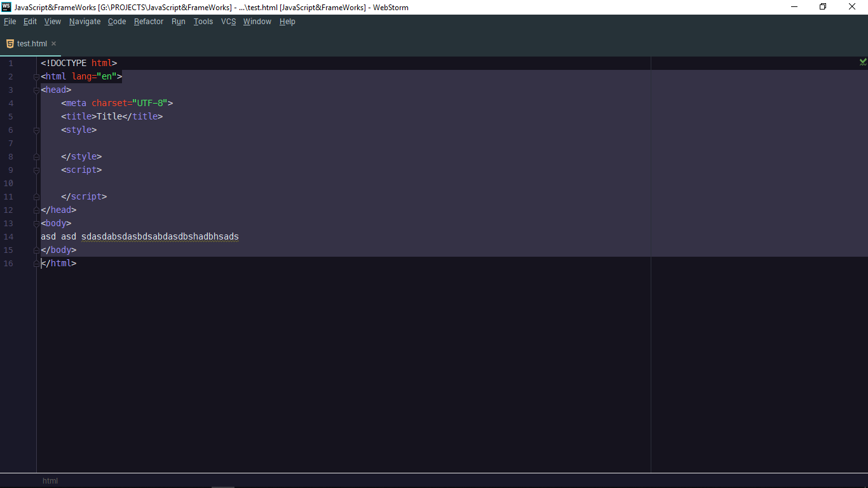The image size is (868, 488).
Task: Collapse the style block using its fold marker
Action: (36, 130)
